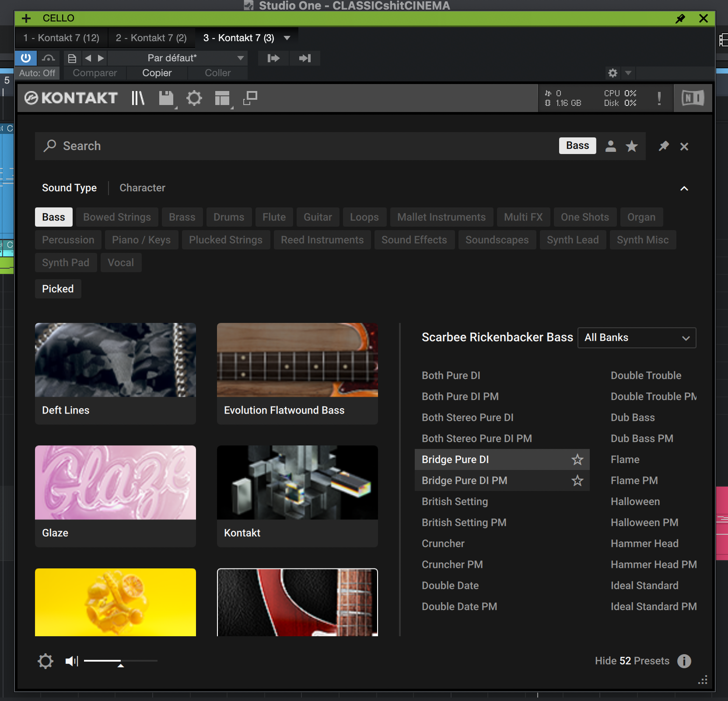Switch to 1 - Kontakt 7 (12) tab

click(61, 38)
